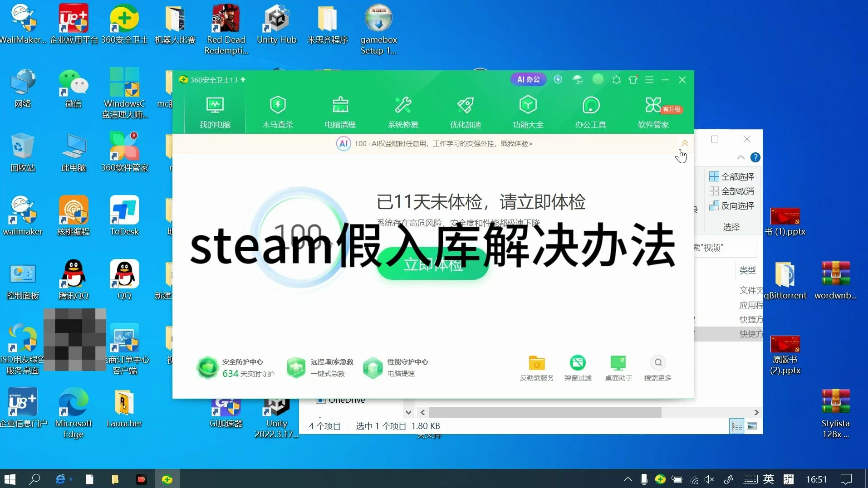
Task: Click the 类型 column header in Explorer
Action: [x=748, y=270]
